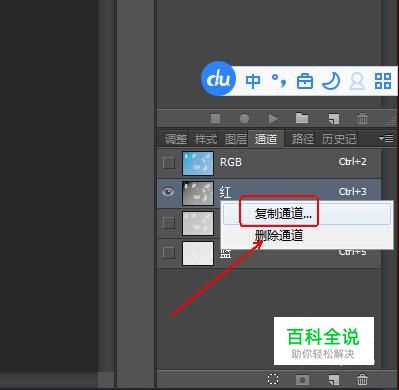Select the 通道 (Channels) tab
Image resolution: width=399 pixels, height=390 pixels.
[266, 139]
